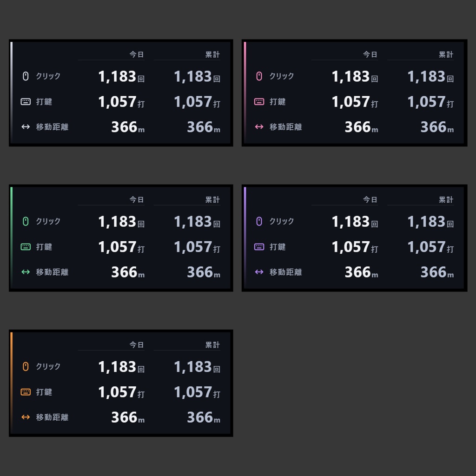Click today's 366m value in the orange widget
476x476 pixels.
[x=128, y=417]
